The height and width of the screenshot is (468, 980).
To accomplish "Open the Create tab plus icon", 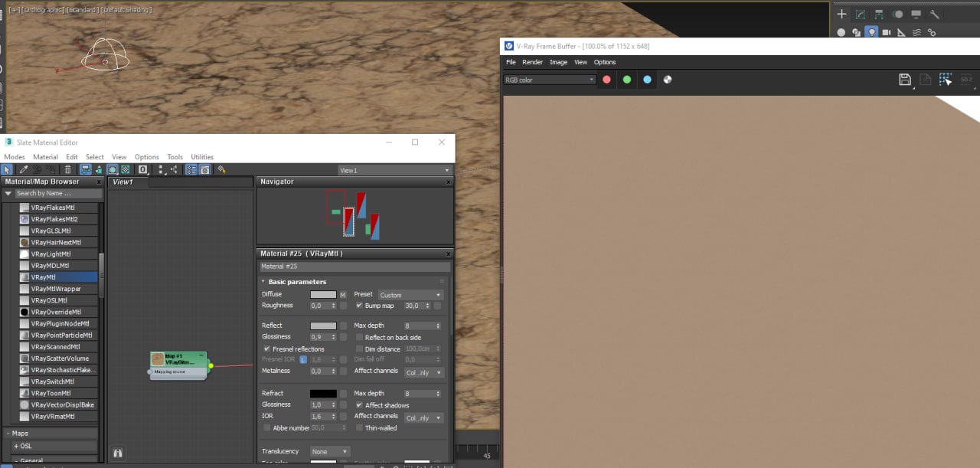I will click(x=841, y=14).
